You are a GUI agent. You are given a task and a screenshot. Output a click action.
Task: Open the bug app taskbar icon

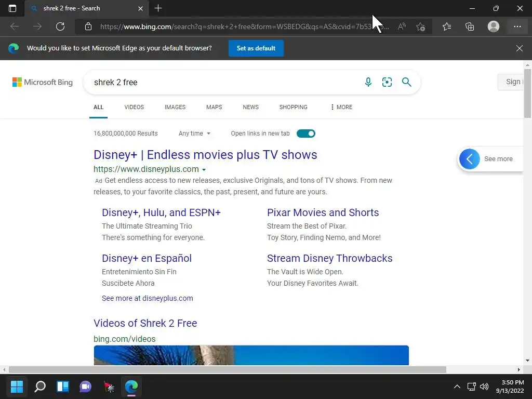109,387
